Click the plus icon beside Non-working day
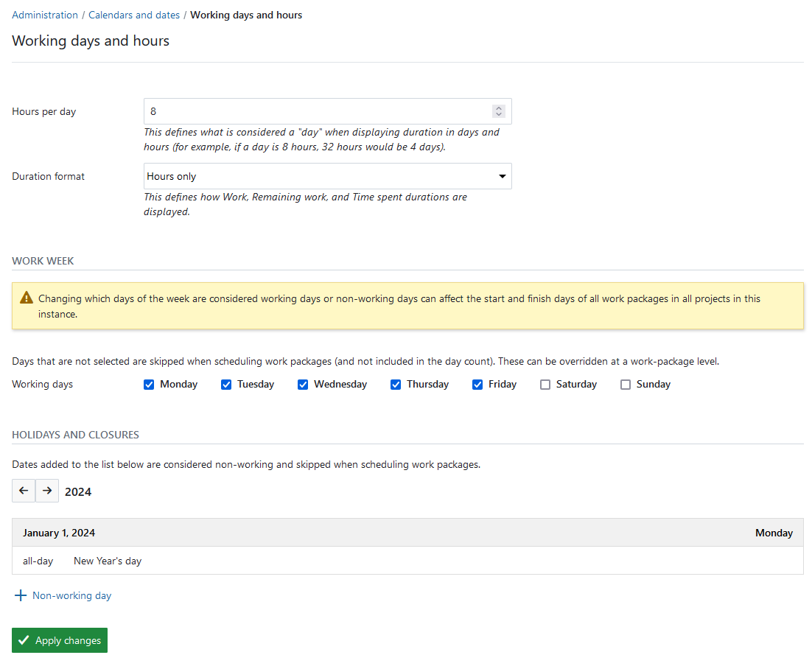 tap(20, 595)
